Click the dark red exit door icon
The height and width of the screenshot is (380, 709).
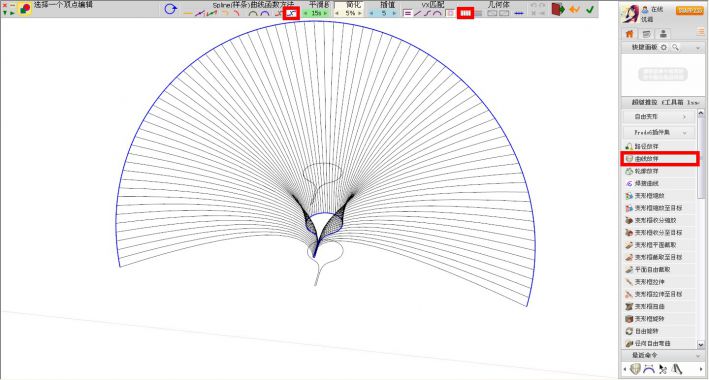(x=558, y=9)
